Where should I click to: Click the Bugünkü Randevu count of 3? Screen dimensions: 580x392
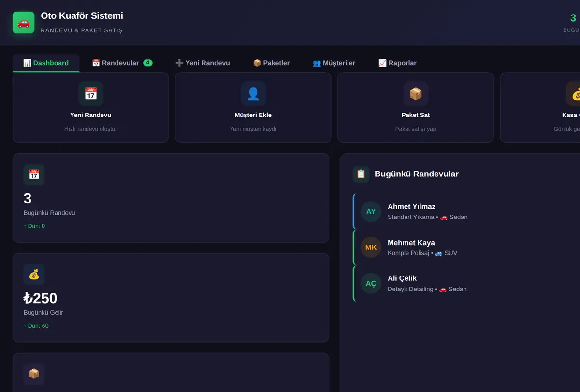click(x=28, y=198)
